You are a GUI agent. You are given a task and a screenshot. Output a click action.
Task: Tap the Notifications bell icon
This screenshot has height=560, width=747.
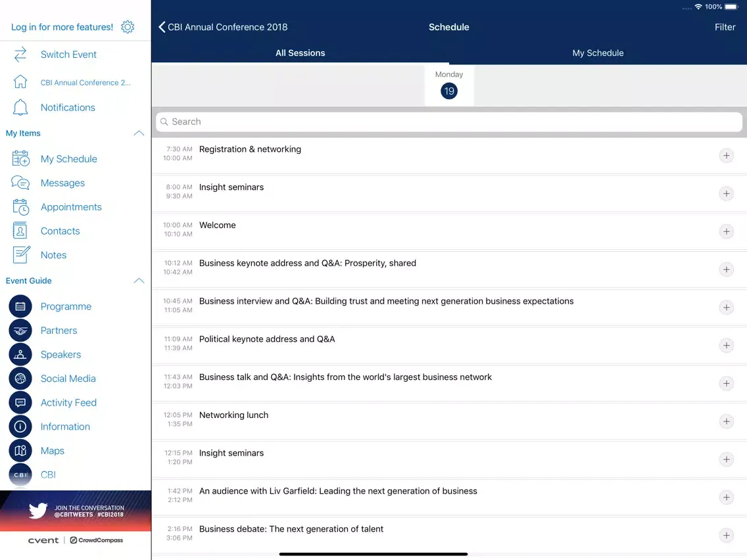pos(20,108)
